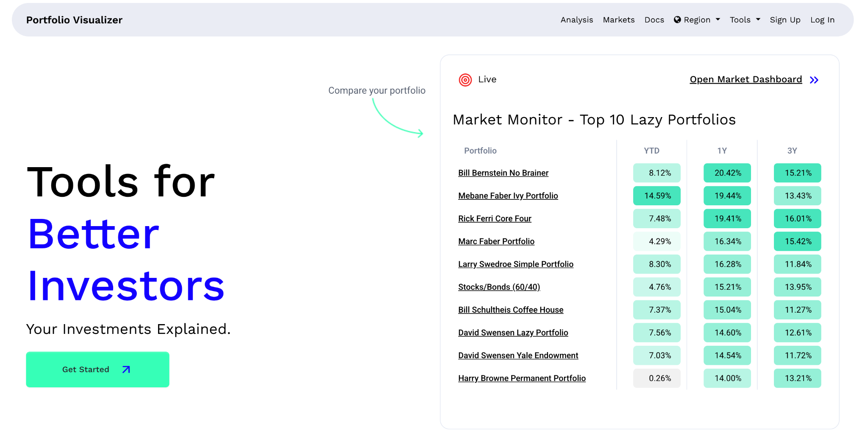The height and width of the screenshot is (431, 868).
Task: Open David Swensen Lazy Portfolio link
Action: click(513, 333)
